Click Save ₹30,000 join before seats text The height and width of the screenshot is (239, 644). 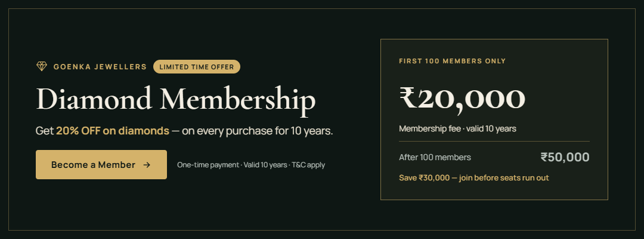[x=474, y=178]
